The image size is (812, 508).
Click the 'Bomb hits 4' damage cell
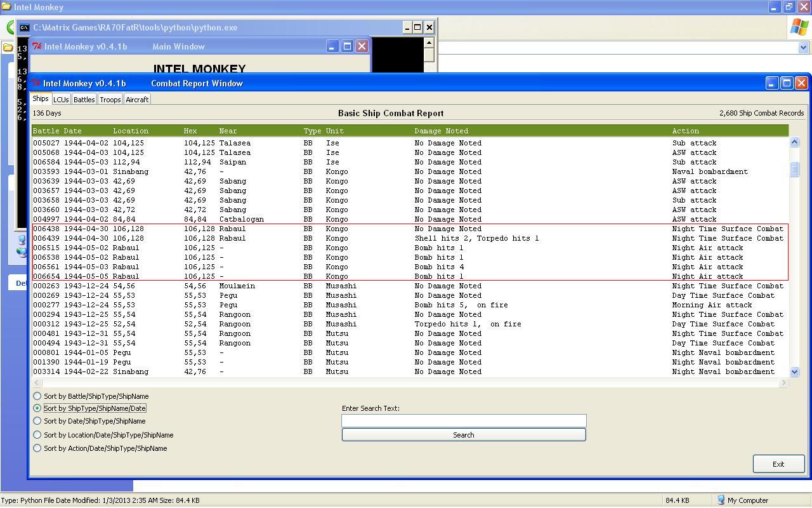point(439,267)
